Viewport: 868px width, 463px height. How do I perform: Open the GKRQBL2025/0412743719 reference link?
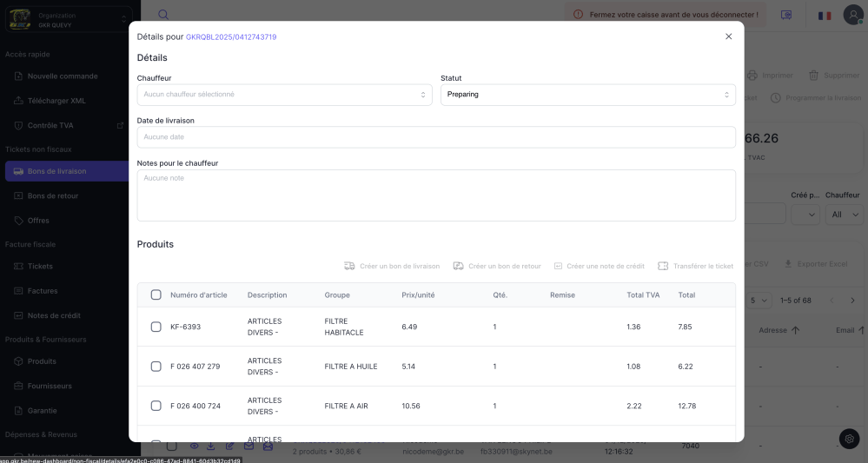[231, 37]
